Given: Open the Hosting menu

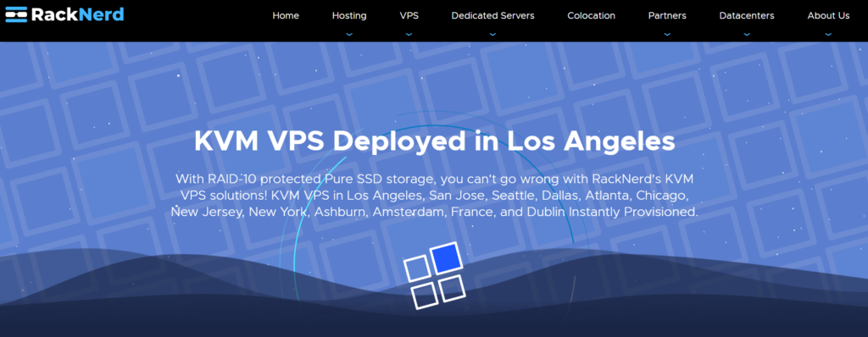Looking at the screenshot, I should [349, 15].
